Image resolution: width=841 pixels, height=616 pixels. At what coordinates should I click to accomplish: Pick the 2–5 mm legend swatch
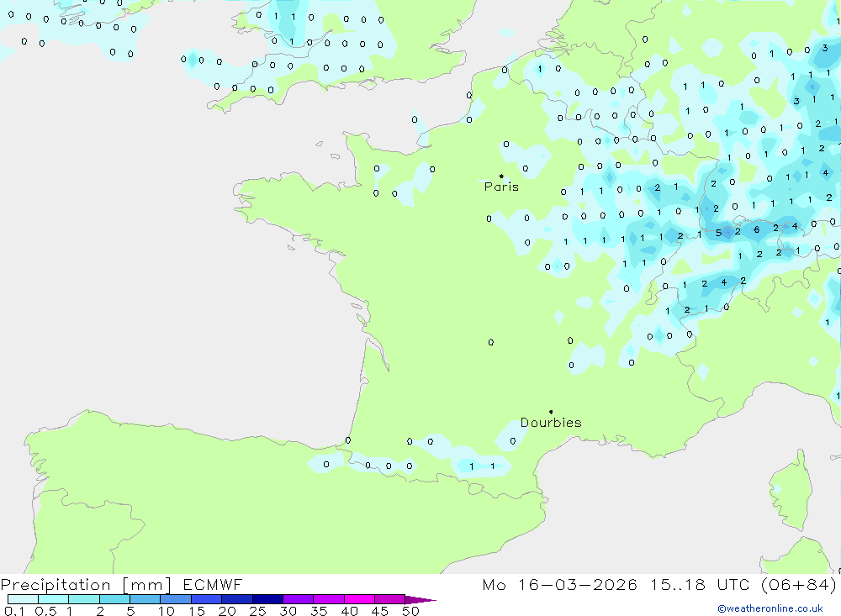(114, 599)
